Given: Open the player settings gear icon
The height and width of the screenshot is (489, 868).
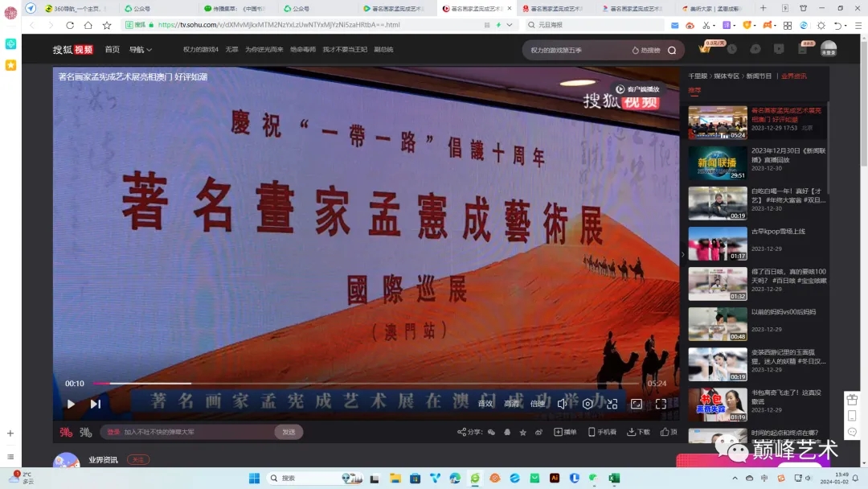Looking at the screenshot, I should [589, 404].
